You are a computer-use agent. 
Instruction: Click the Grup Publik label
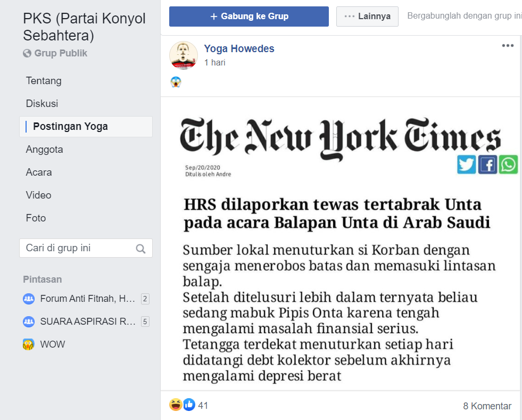click(x=61, y=53)
